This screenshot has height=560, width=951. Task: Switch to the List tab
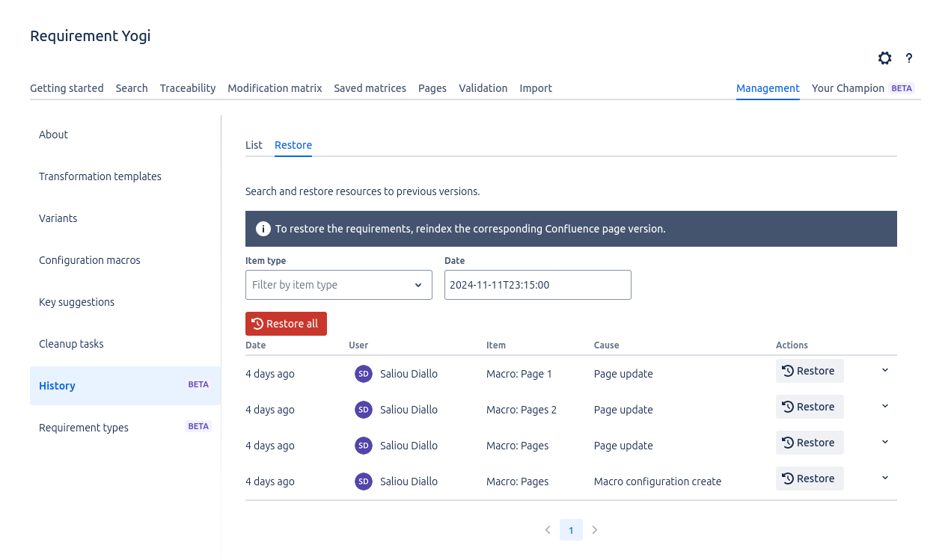click(x=254, y=145)
